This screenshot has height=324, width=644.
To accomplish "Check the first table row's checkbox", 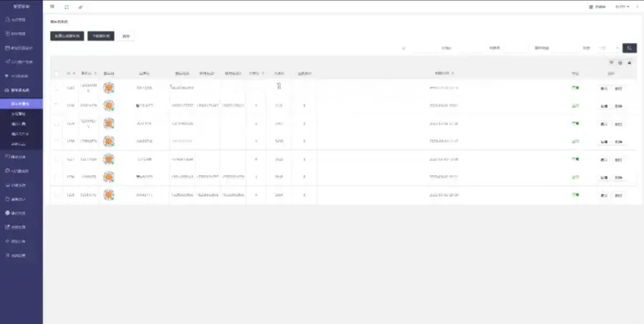I will tap(57, 87).
